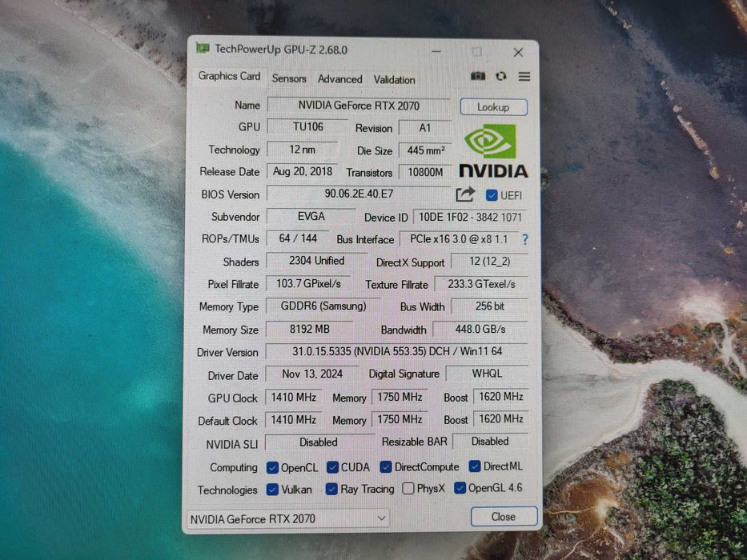This screenshot has height=560, width=747.
Task: Click the BIOS Version value 90.06.2E.40.E7
Action: click(359, 194)
